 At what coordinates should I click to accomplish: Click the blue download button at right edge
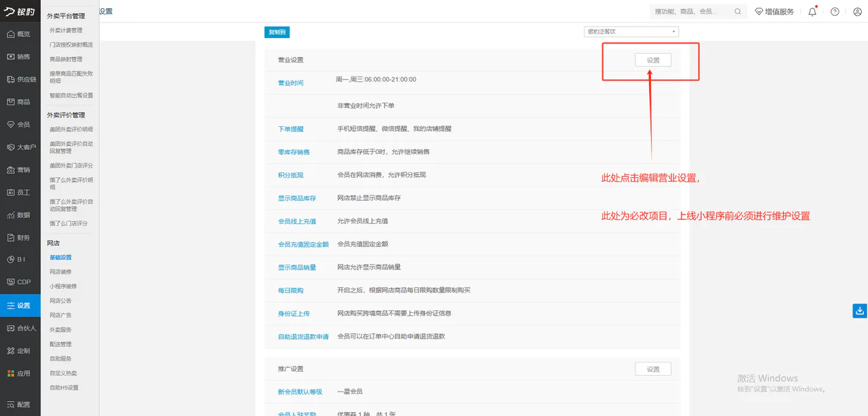pos(860,311)
